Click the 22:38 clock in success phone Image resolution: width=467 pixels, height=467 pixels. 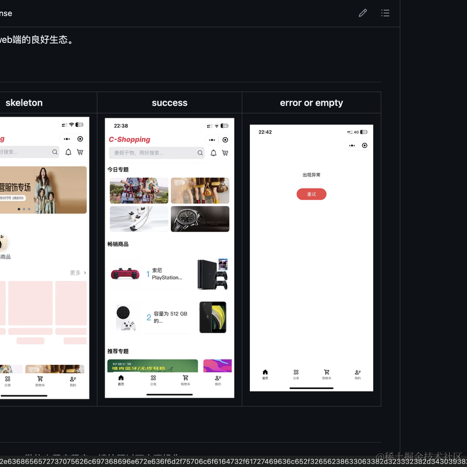tap(121, 126)
